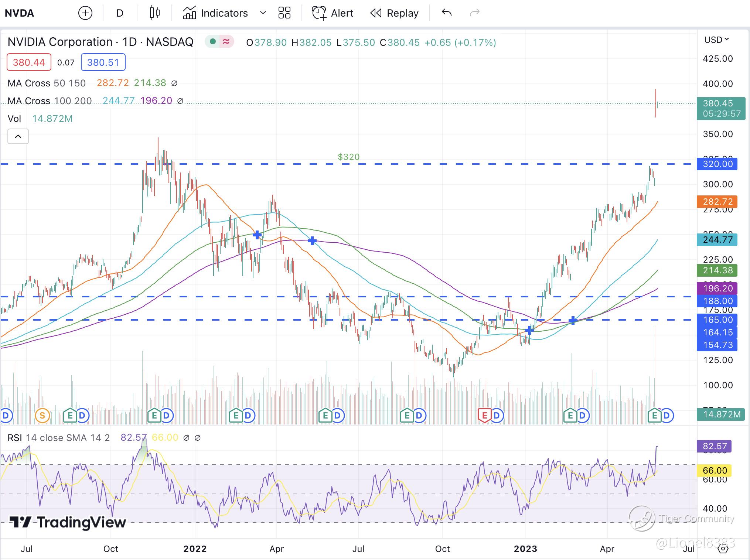Toggle MA Cross 50 150 visibility icon
750x560 pixels.
174,83
